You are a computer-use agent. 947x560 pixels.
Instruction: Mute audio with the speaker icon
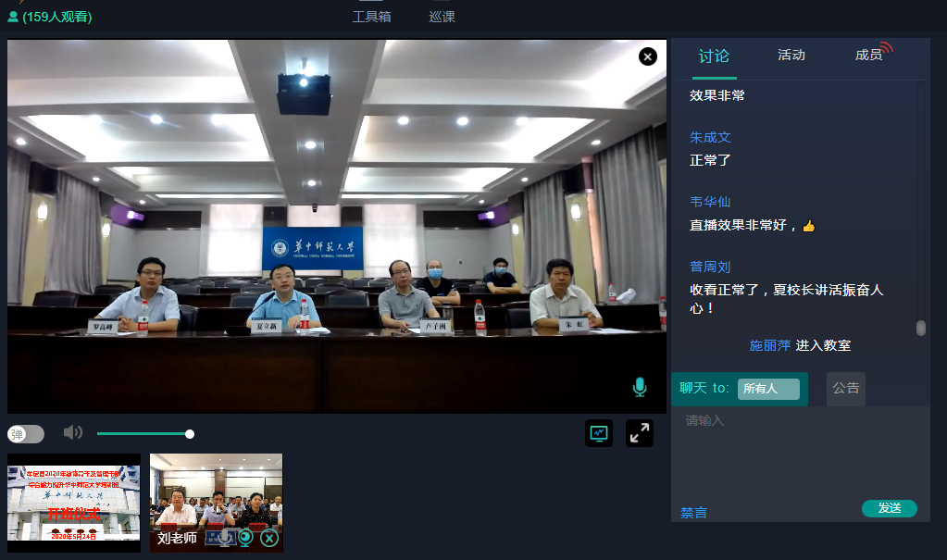coord(73,433)
